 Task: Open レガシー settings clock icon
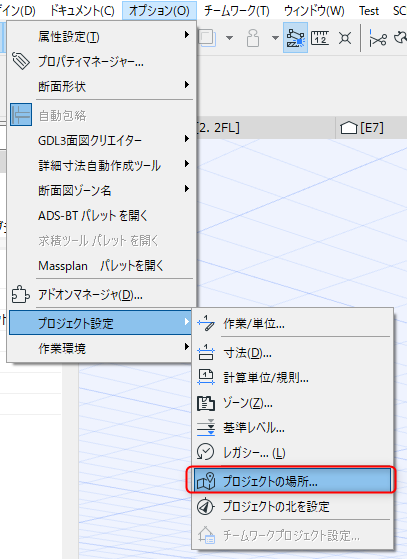pos(206,452)
